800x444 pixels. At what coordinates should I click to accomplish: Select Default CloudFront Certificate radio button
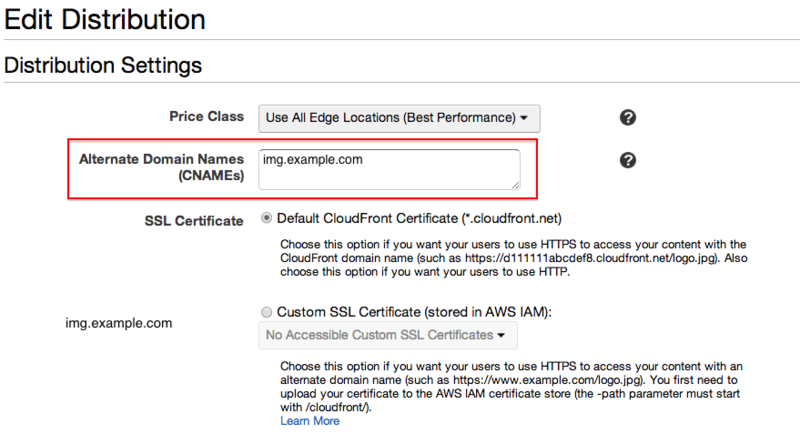point(266,218)
